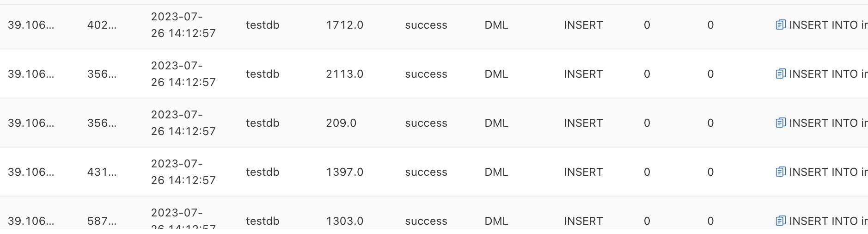868x234 pixels.
Task: Click success status in 1397.0 row
Action: coord(426,172)
